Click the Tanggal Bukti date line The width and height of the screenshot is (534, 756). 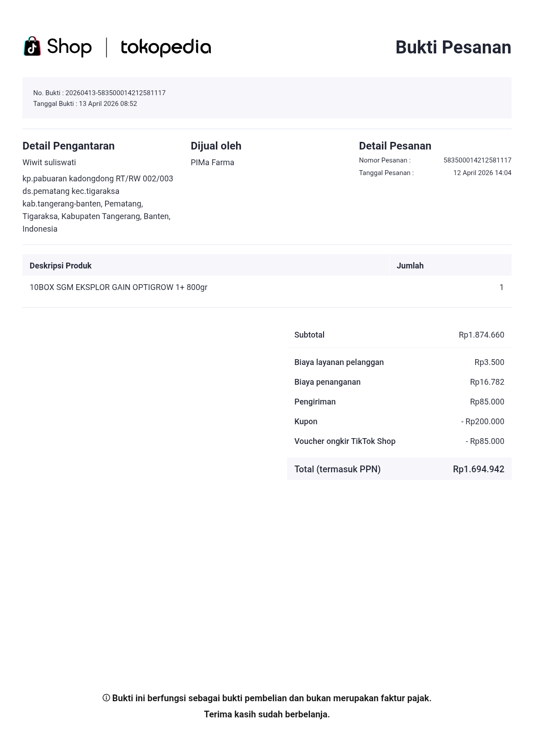point(85,104)
